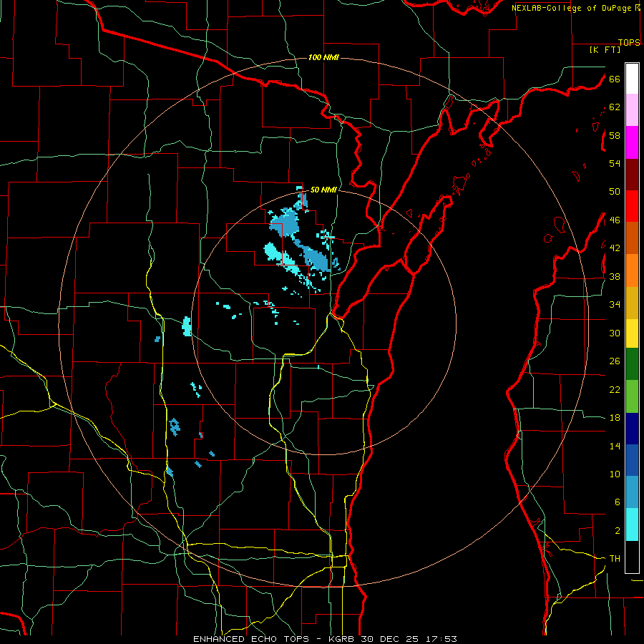Click the 100 NMI range ring label
The height and width of the screenshot is (644, 644).
pyautogui.click(x=323, y=57)
